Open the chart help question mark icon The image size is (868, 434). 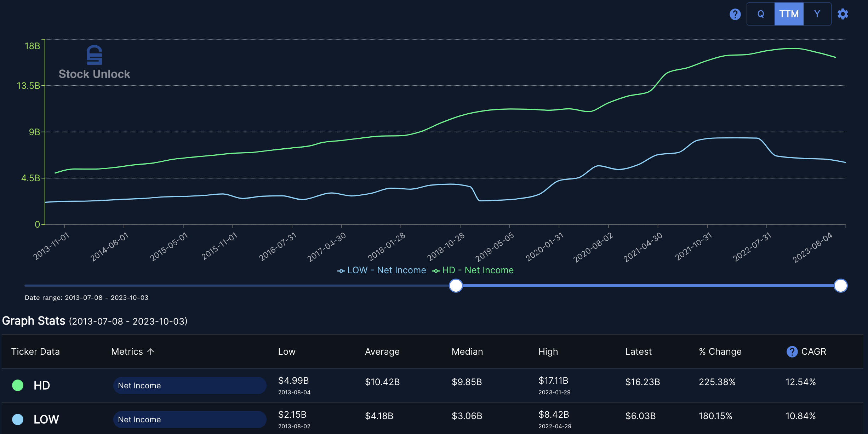coord(735,14)
